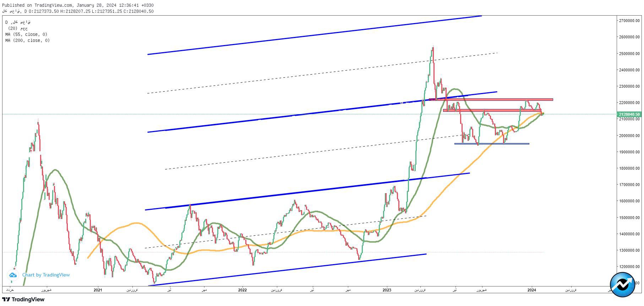Click the current price label 2128040.50

pyautogui.click(x=629, y=114)
